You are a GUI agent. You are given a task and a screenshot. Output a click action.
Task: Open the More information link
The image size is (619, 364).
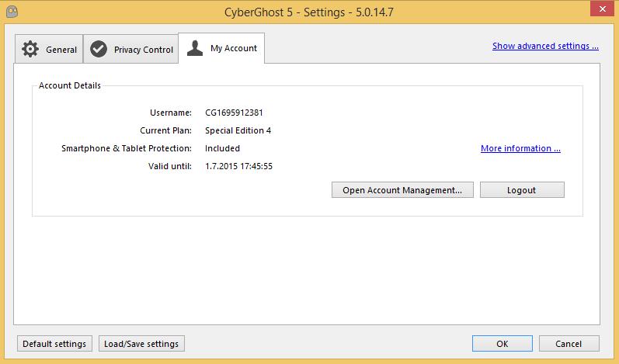tap(520, 148)
